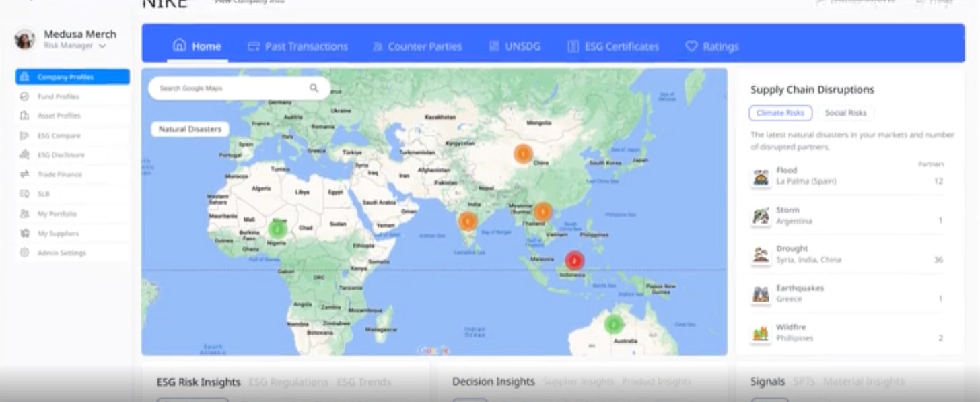Select the orange map marker over Thailand
980x402 pixels.
pos(543,211)
